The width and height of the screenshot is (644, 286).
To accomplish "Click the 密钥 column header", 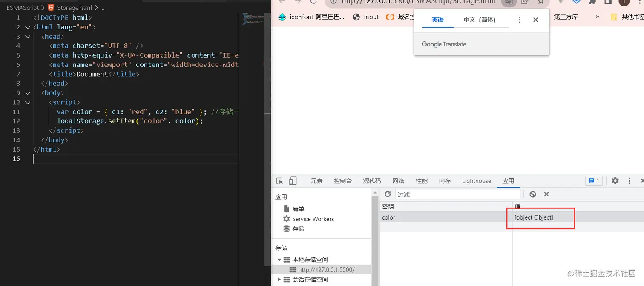I will [x=446, y=206].
